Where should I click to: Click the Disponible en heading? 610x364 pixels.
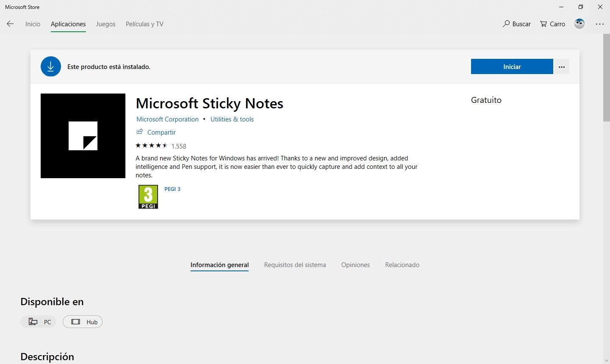pyautogui.click(x=52, y=302)
